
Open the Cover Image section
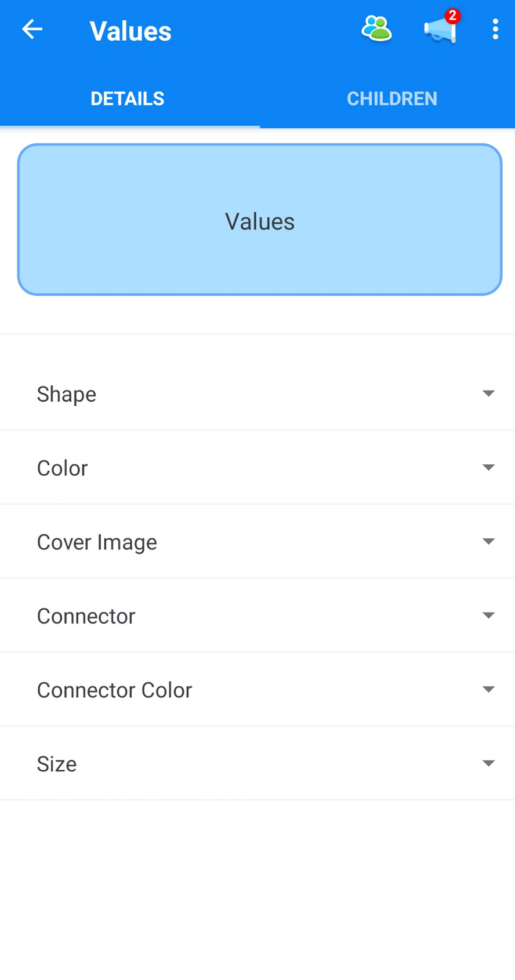click(257, 541)
